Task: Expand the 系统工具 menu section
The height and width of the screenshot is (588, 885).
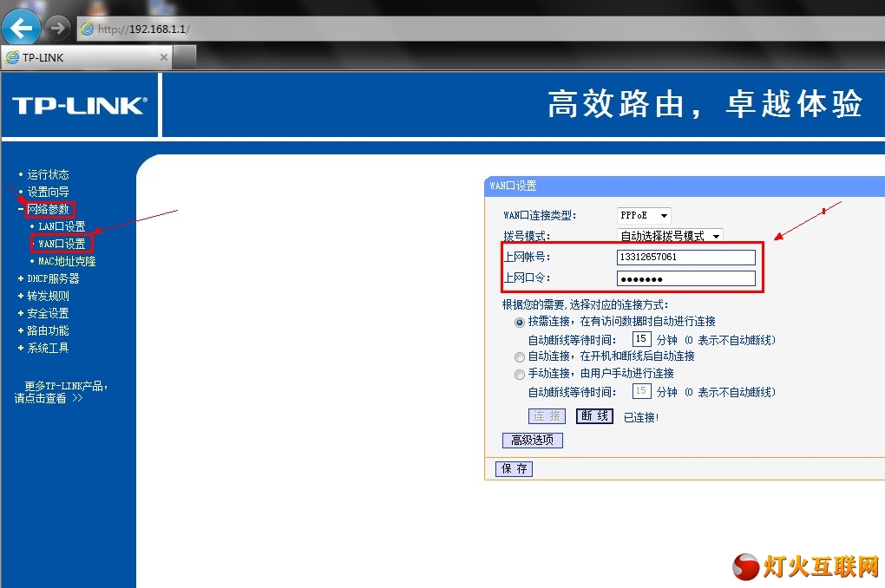Action: [x=48, y=348]
